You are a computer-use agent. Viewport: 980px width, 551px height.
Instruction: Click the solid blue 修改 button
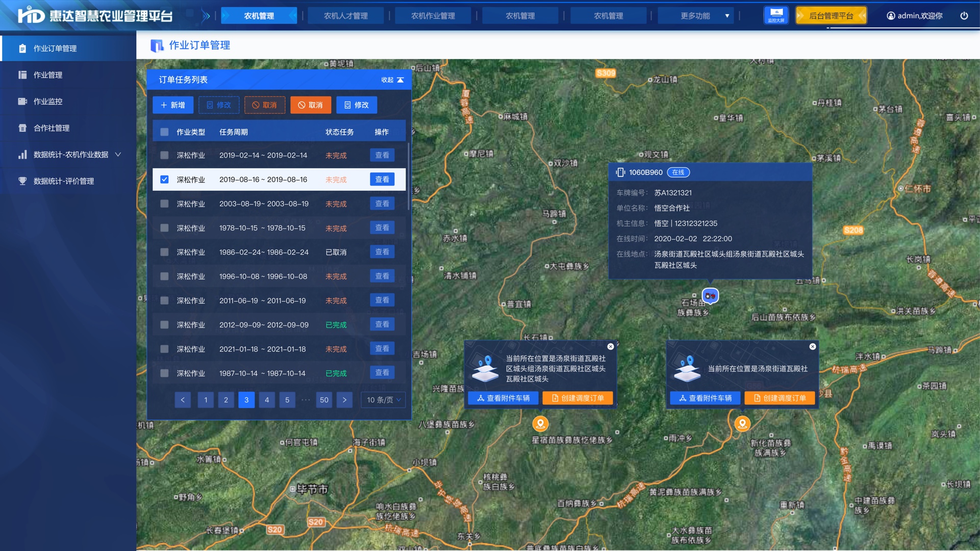pyautogui.click(x=357, y=105)
